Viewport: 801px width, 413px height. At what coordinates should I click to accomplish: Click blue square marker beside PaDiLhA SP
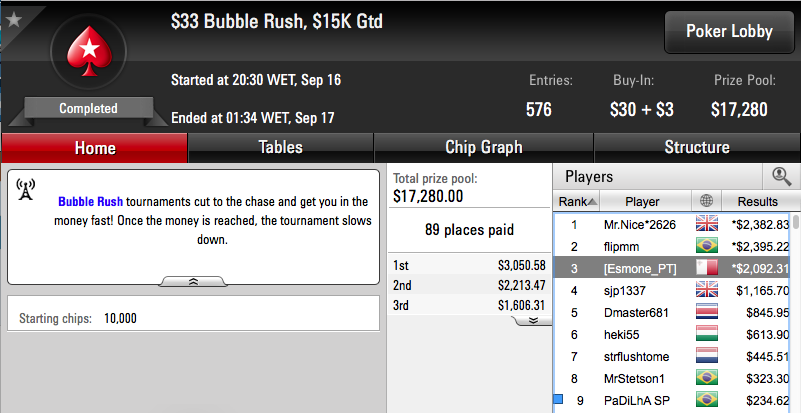558,398
